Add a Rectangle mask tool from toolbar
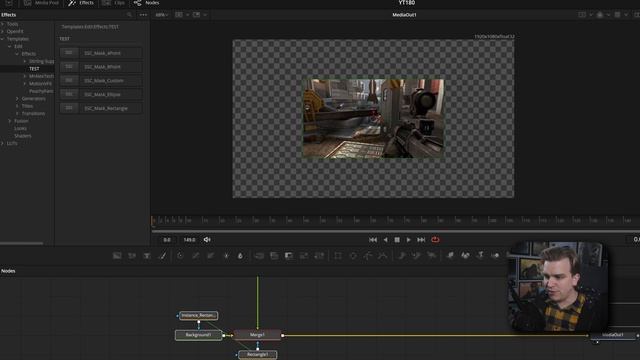This screenshot has height=360, width=640. [338, 256]
